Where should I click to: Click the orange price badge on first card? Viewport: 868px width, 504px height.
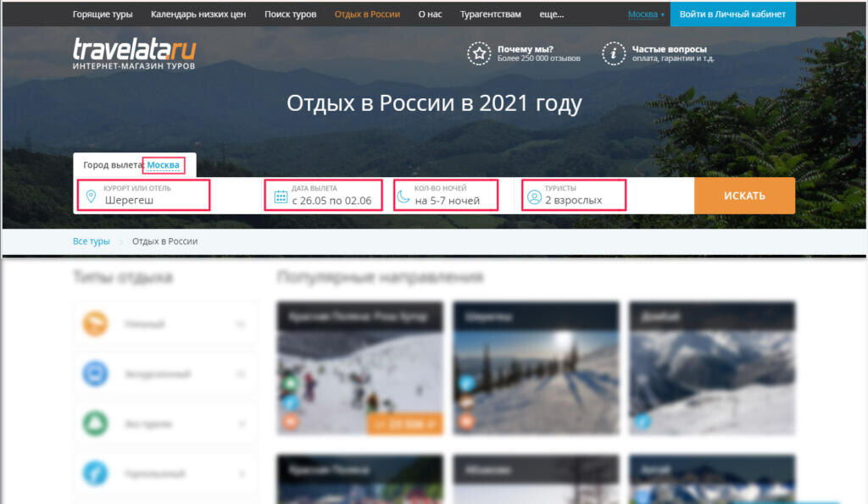pos(404,424)
